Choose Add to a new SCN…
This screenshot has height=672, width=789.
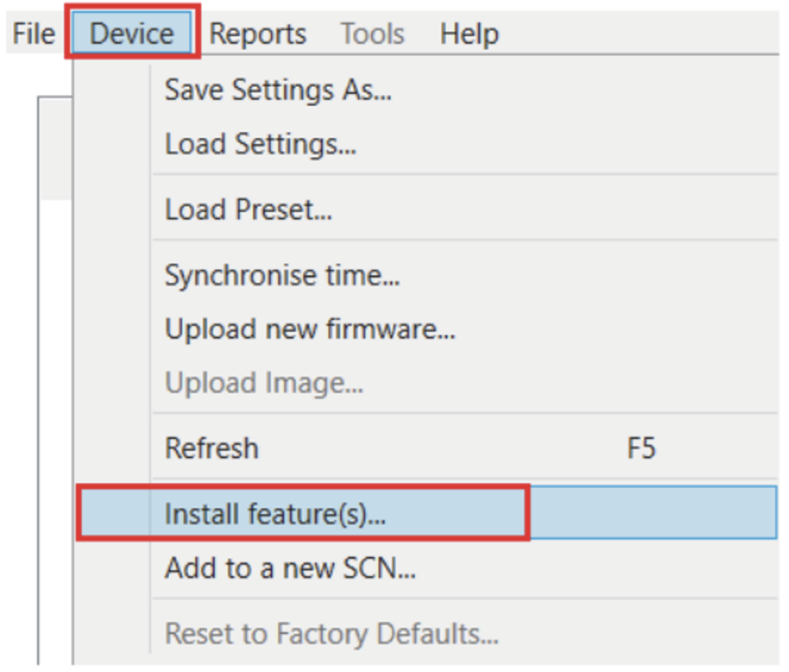pos(290,569)
